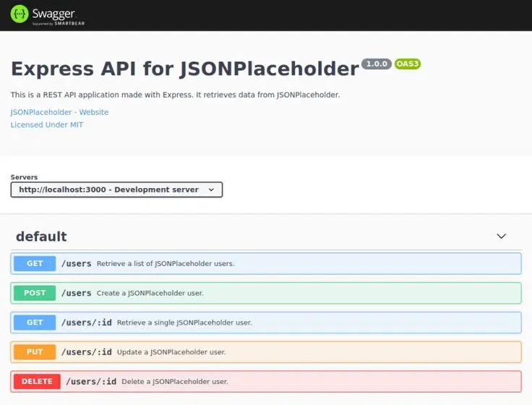This screenshot has height=405, width=532.
Task: Collapse the default section chevron
Action: tap(501, 236)
